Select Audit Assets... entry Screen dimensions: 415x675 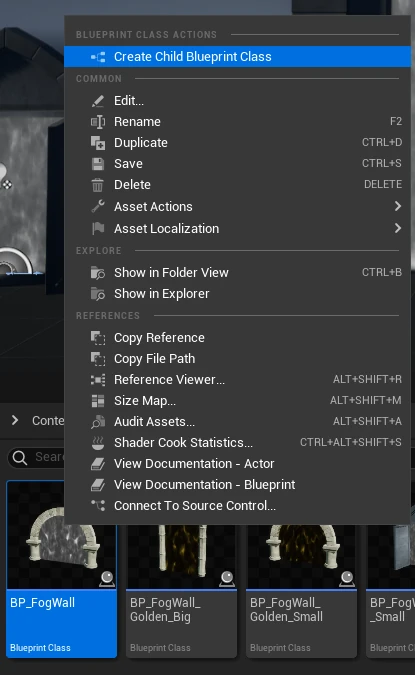237,422
